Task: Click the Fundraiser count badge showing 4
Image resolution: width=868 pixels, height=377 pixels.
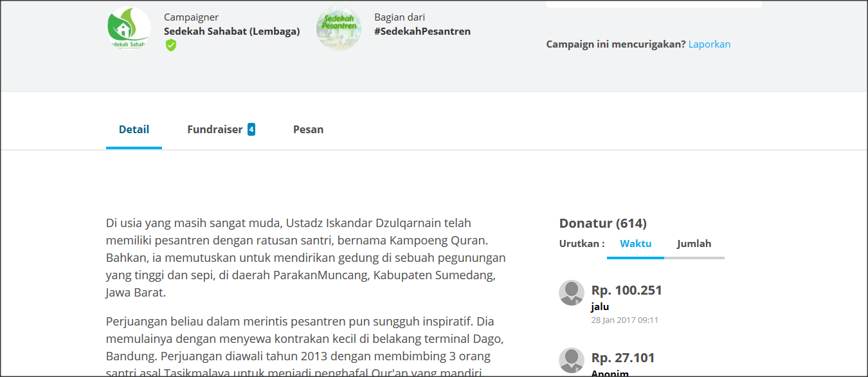Action: (x=251, y=129)
